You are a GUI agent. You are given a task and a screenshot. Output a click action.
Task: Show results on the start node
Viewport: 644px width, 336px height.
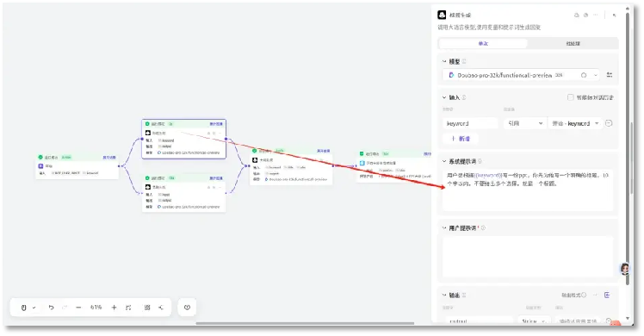[x=109, y=158]
